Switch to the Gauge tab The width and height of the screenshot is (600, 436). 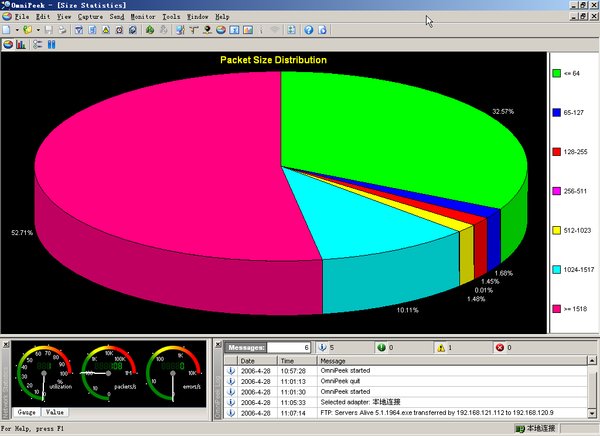26,412
